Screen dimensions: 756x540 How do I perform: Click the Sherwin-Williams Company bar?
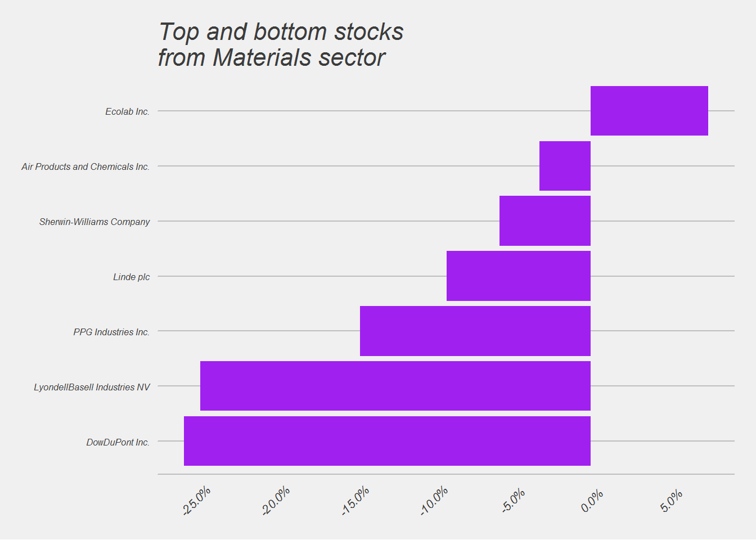coord(545,221)
